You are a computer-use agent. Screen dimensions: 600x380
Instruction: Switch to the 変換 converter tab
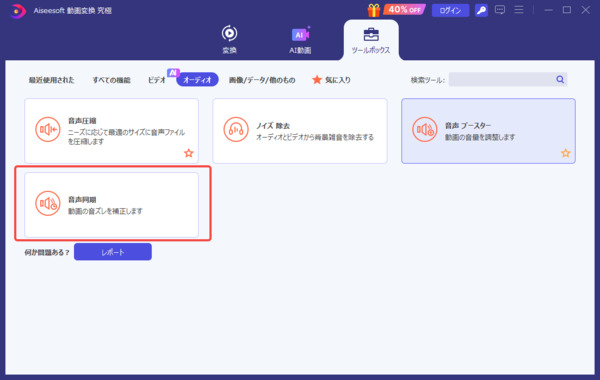point(230,39)
